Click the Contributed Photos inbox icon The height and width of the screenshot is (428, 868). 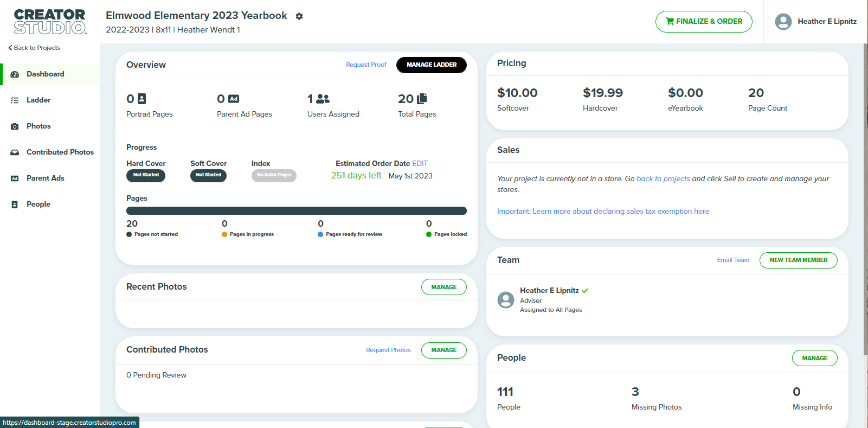point(15,152)
